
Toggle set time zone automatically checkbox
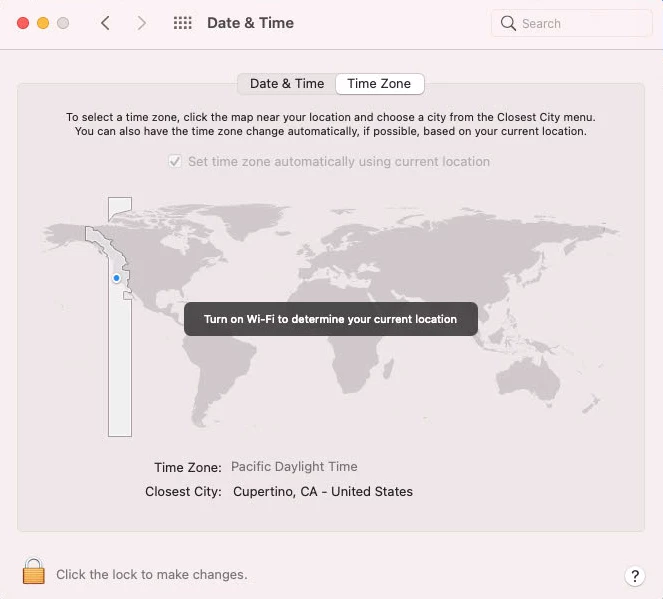coord(175,161)
